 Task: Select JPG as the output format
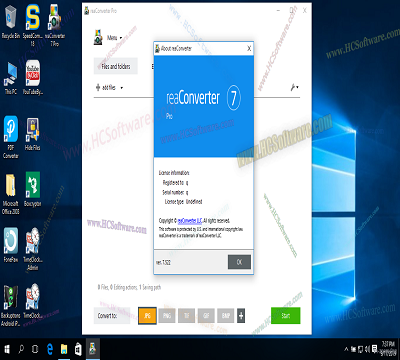click(x=147, y=316)
